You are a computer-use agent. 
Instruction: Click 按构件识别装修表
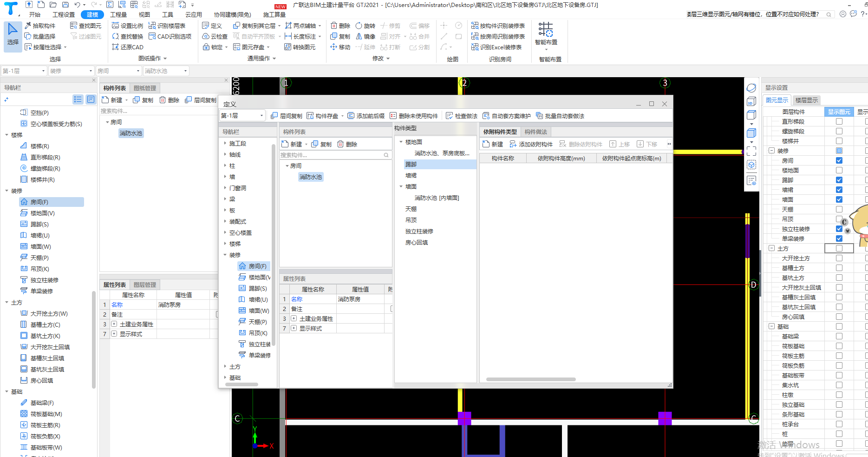(498, 26)
